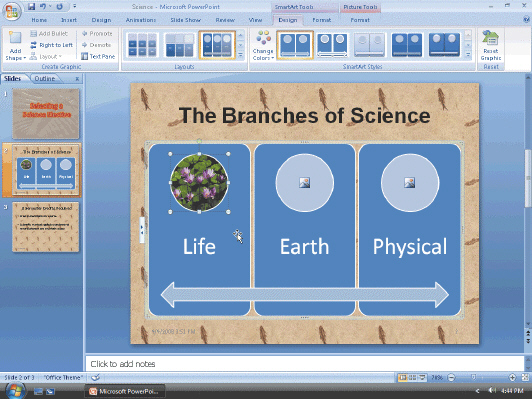532x399 pixels.
Task: Select the flower picture in Life shape
Action: pos(199,183)
